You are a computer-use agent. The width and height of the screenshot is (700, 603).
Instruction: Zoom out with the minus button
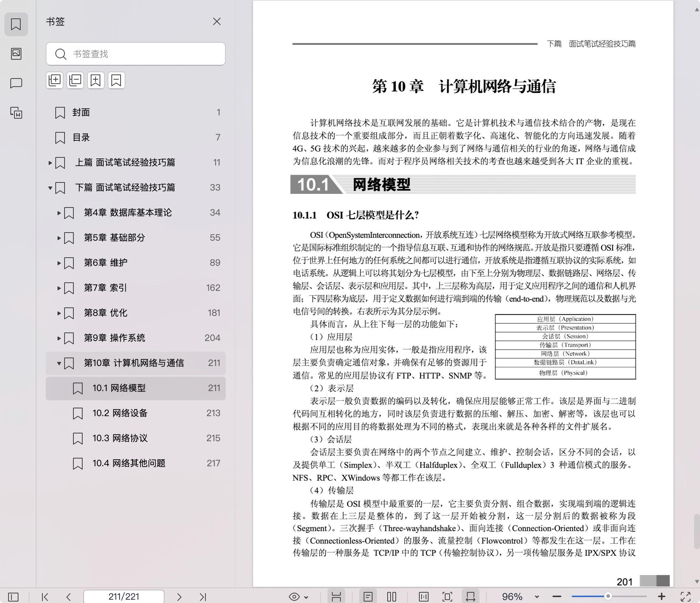(x=557, y=597)
